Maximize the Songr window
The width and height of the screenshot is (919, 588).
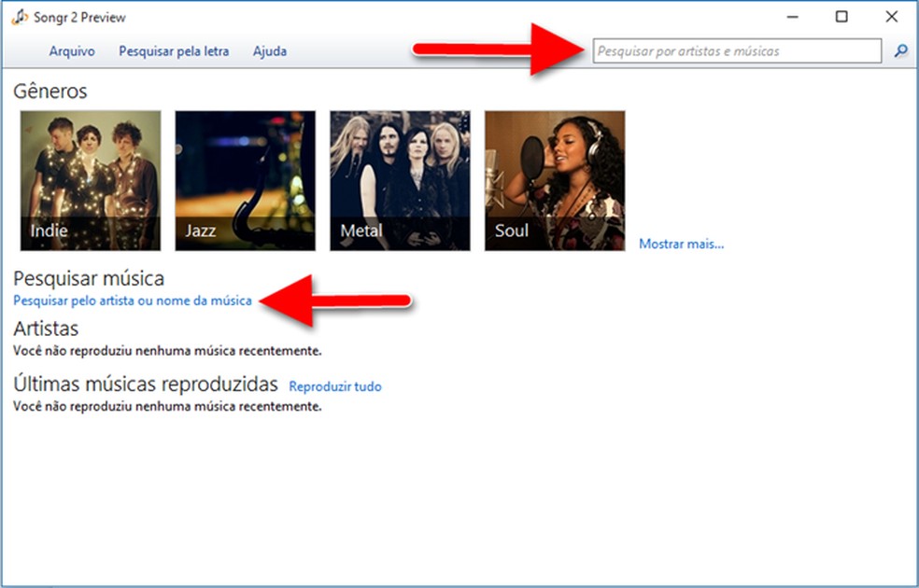coord(841,17)
